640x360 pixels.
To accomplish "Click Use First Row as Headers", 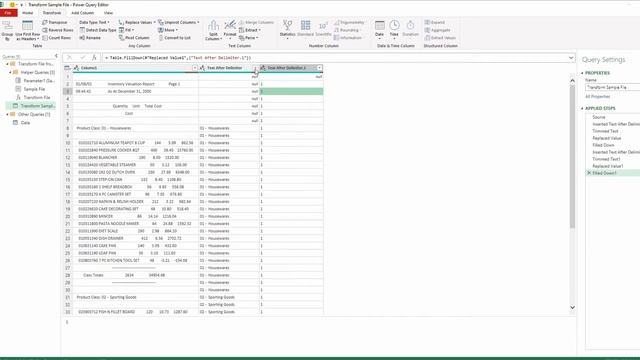I will pos(27,30).
